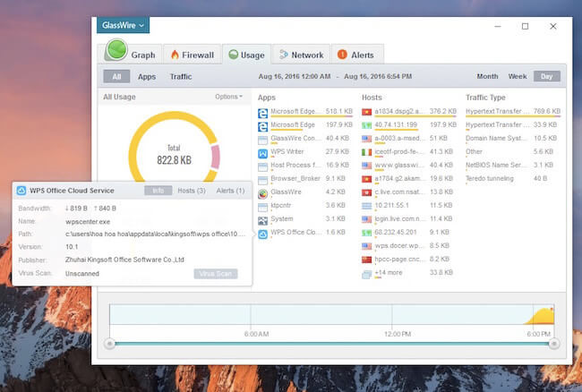Click the WPS Writer app icon
Viewport: 582px width, 392px height.
tap(263, 152)
